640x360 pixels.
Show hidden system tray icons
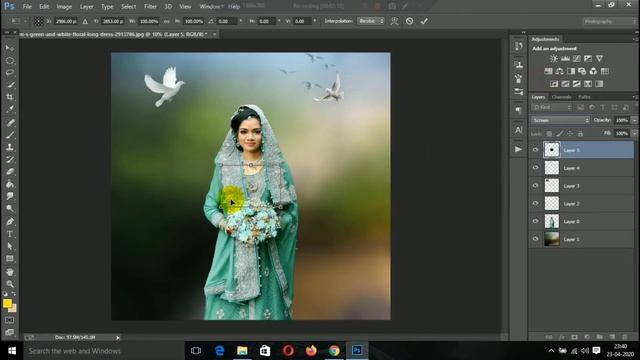551,351
